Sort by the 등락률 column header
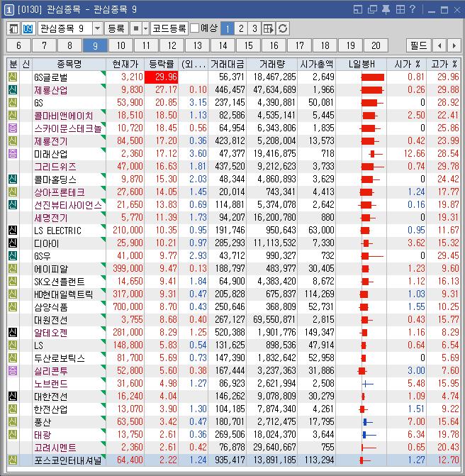Viewport: 465px width, 476px height. [162, 64]
